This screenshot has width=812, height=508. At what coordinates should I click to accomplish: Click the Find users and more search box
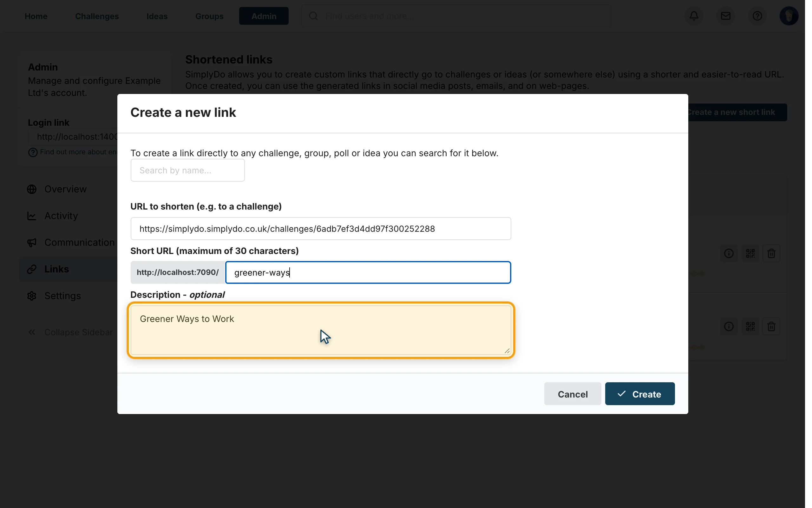456,16
